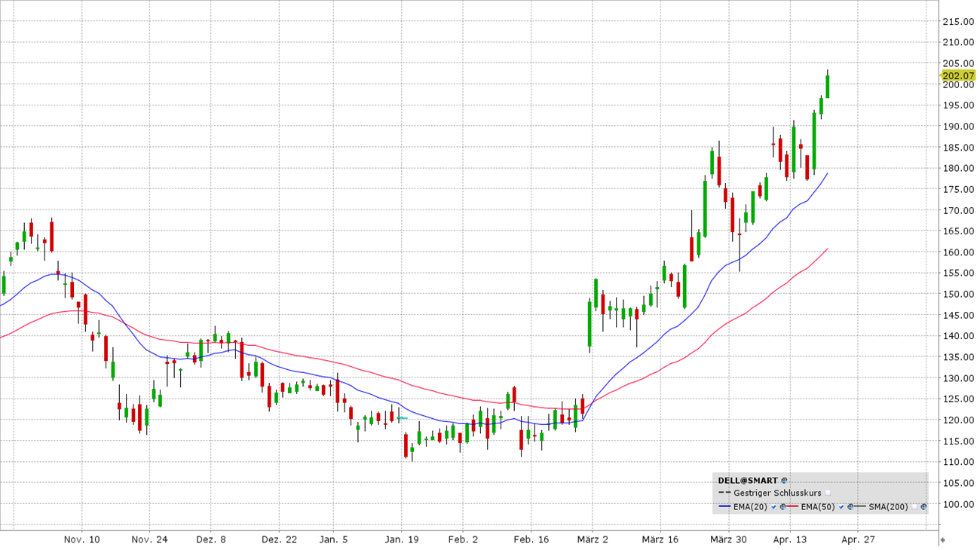Click the settings icon beside DELL@SMART
The height and width of the screenshot is (550, 980).
click(784, 480)
